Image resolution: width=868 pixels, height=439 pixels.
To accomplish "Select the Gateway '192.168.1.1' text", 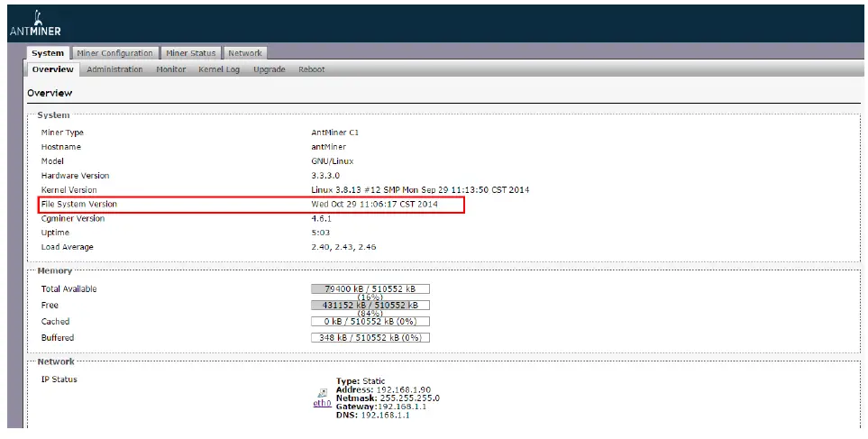I will click(x=401, y=407).
